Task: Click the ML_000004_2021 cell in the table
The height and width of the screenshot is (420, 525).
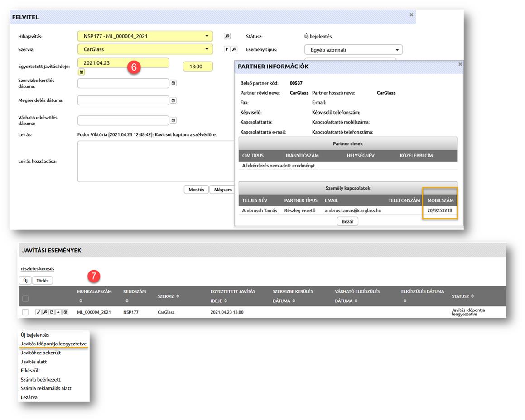Action: coord(94,312)
